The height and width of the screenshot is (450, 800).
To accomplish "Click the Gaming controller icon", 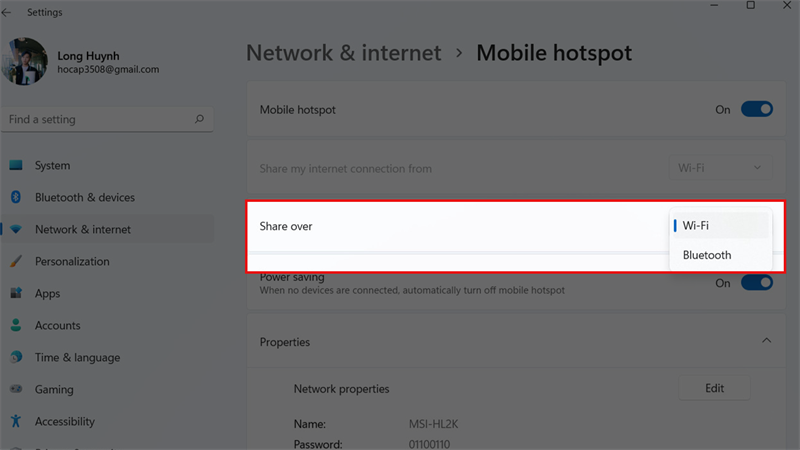I will pos(16,390).
